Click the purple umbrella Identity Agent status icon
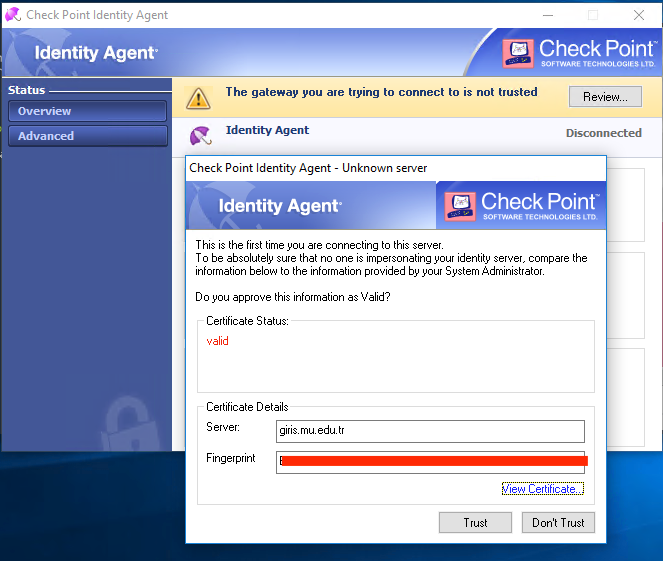This screenshot has height=561, width=663. (200, 136)
